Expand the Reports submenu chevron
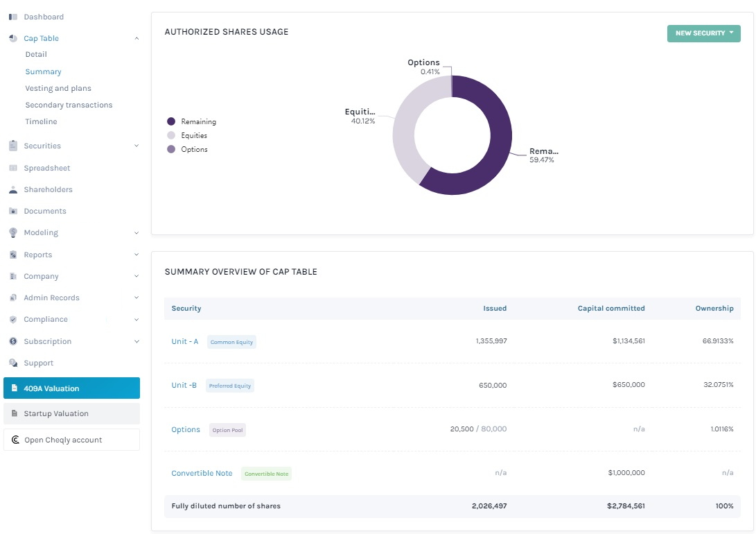Viewport: 756px width, 534px height. pos(137,255)
